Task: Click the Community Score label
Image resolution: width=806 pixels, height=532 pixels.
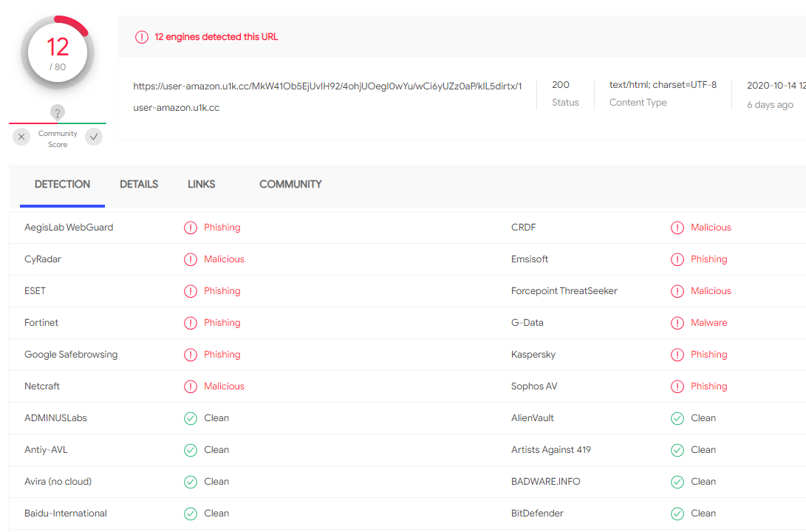Action: (x=58, y=139)
